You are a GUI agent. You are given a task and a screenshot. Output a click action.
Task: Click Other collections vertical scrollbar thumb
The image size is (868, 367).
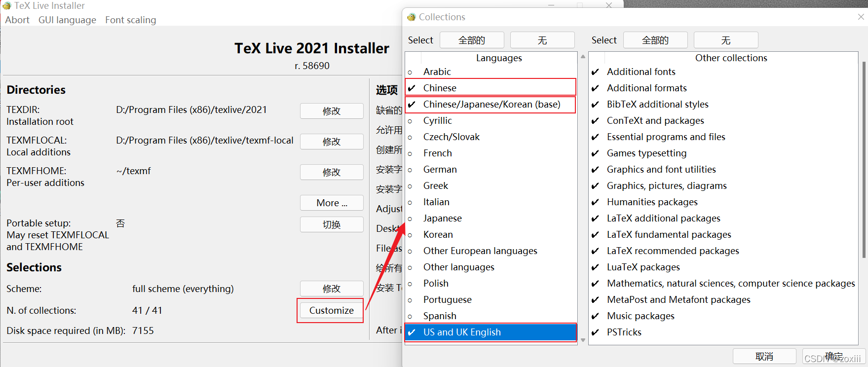pos(864,159)
